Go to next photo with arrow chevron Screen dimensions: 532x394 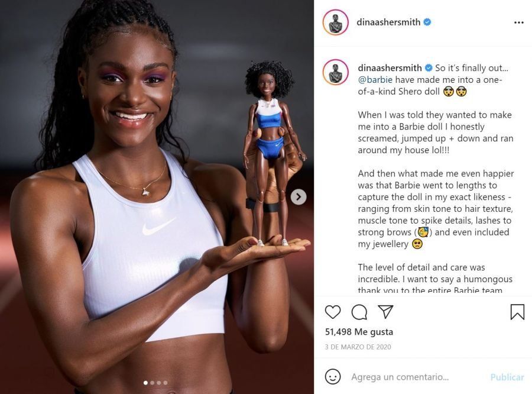coord(299,196)
